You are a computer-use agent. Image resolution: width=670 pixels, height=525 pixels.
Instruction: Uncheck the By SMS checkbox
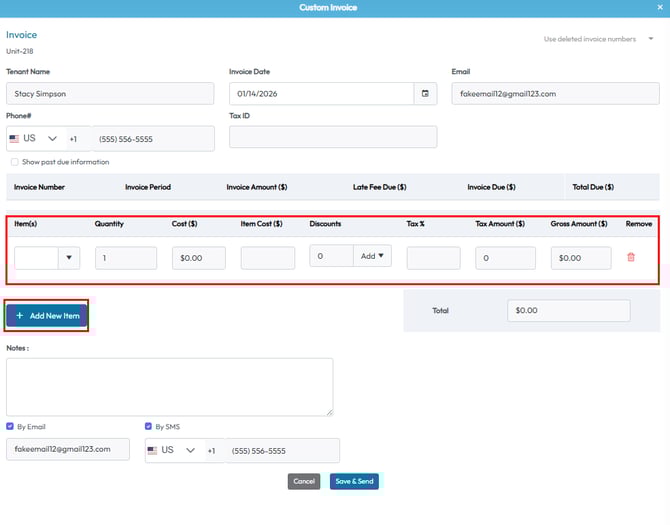point(149,426)
